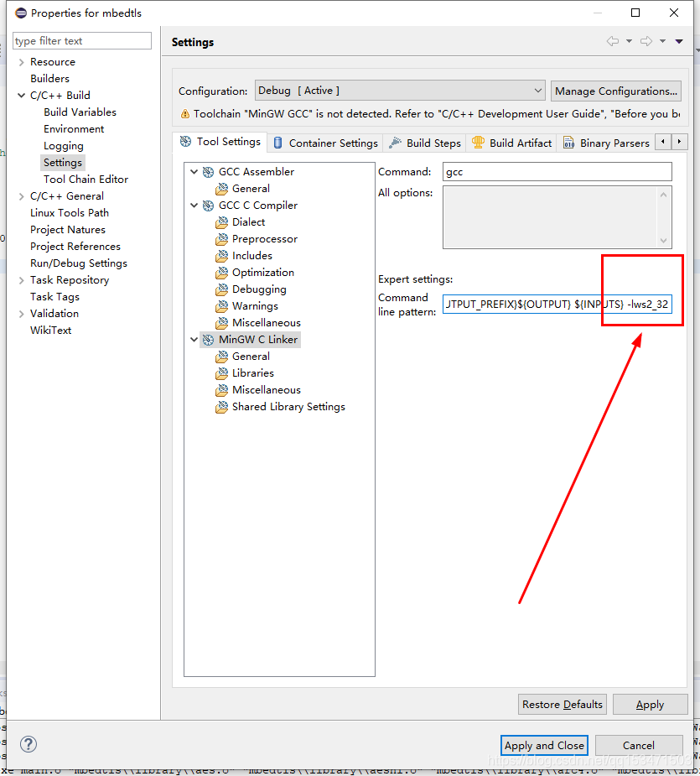Click the forward navigation arrow icon

pos(646,41)
